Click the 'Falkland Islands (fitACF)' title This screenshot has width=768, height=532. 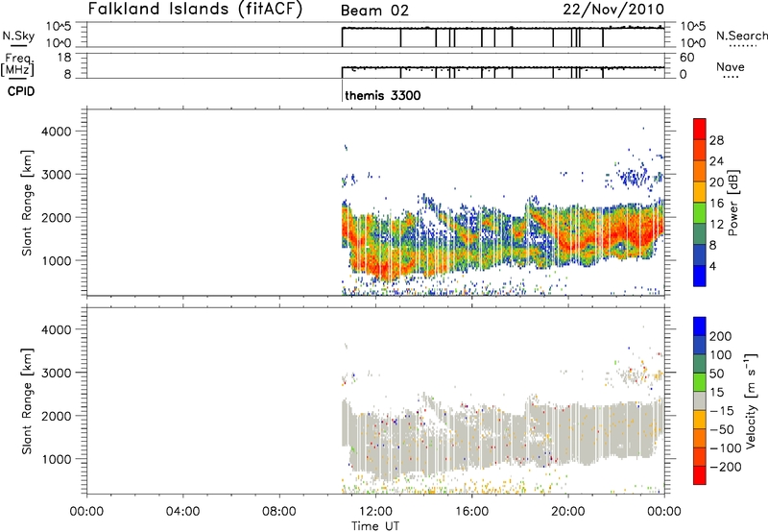195,10
